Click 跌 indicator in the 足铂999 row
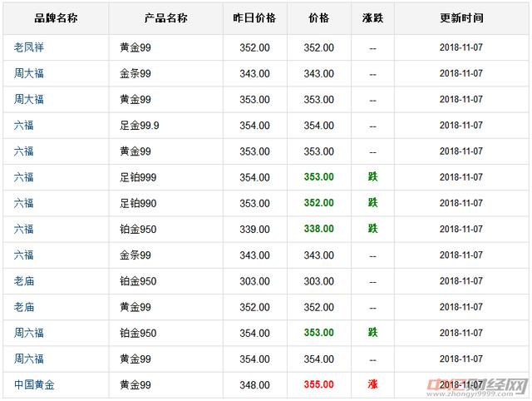The image size is (532, 401). pos(372,176)
